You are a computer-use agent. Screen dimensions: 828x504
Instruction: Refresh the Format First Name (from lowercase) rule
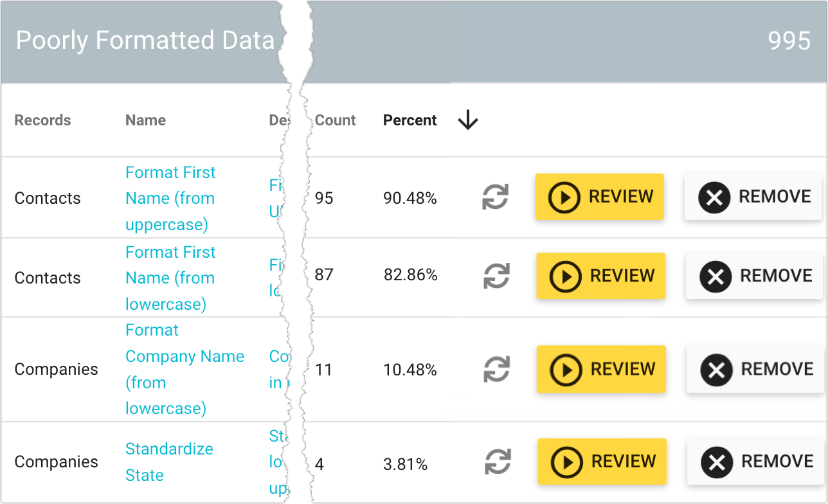coord(495,276)
